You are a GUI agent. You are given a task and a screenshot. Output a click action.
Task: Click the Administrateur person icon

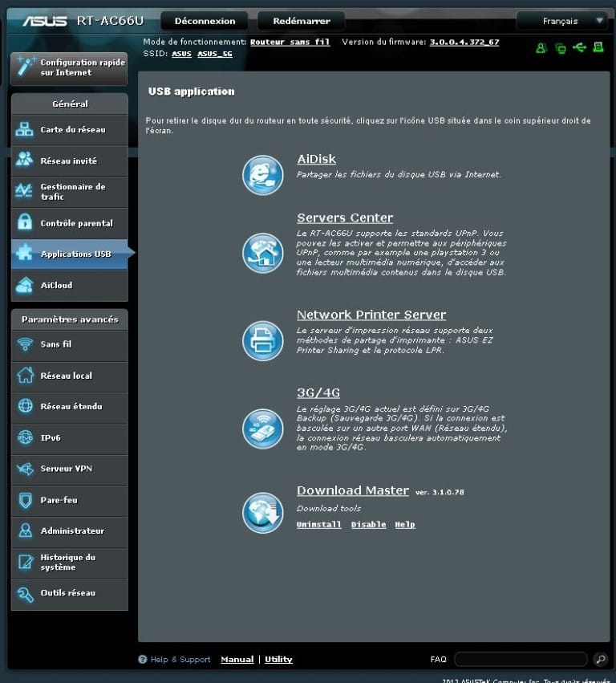coord(25,531)
